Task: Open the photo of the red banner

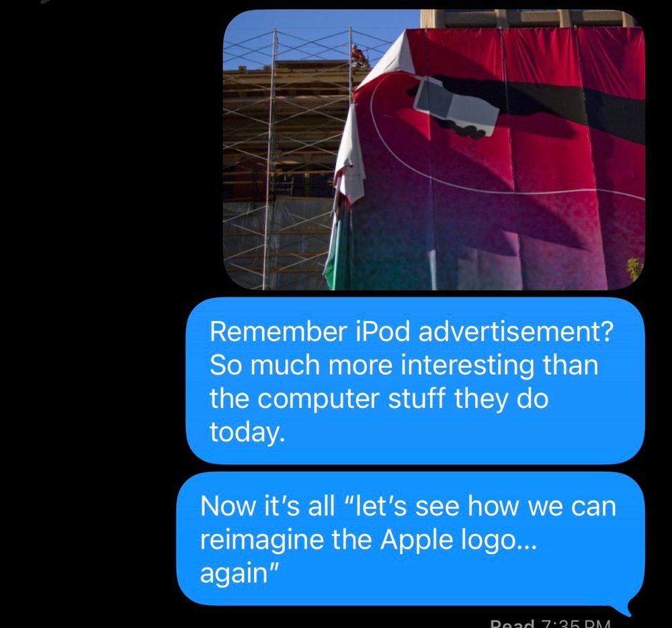Action: [433, 150]
